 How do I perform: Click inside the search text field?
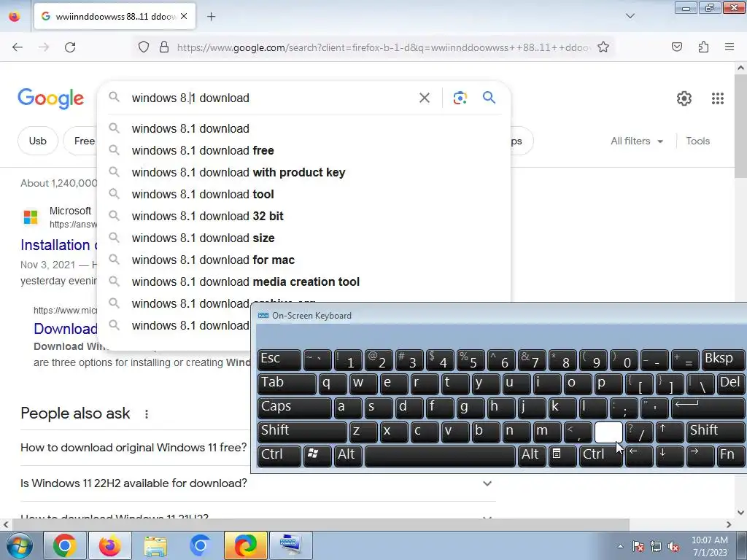[x=271, y=98]
